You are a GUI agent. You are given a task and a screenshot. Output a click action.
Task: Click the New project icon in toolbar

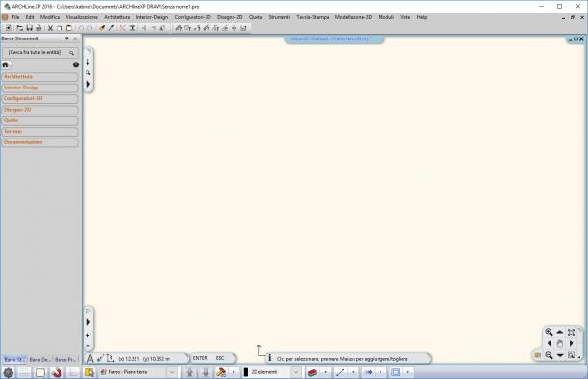(9, 28)
